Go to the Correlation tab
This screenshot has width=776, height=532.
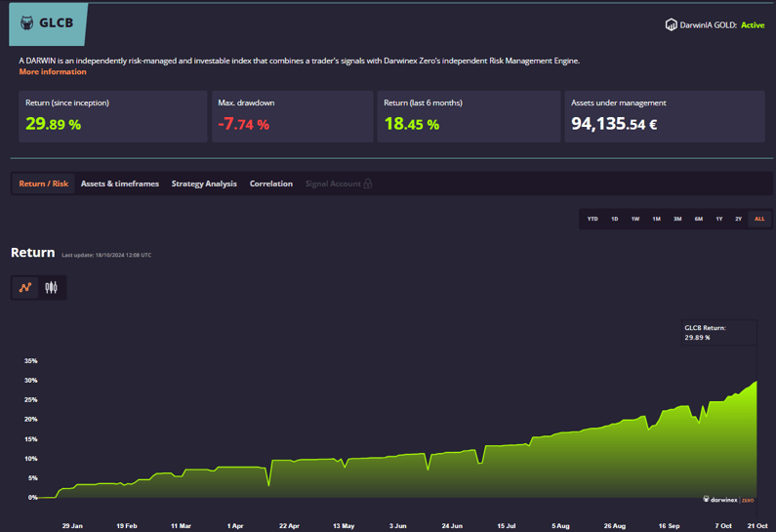(x=271, y=184)
